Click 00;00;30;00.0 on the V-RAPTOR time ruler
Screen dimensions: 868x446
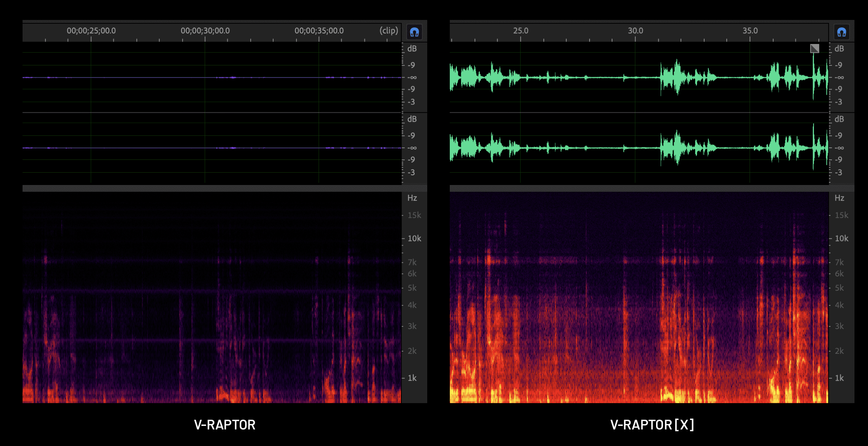(205, 30)
